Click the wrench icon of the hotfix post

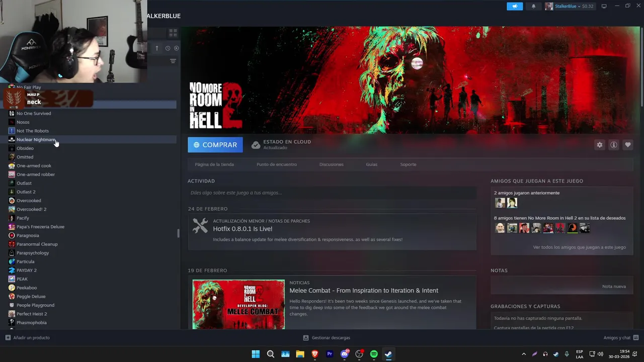200,226
